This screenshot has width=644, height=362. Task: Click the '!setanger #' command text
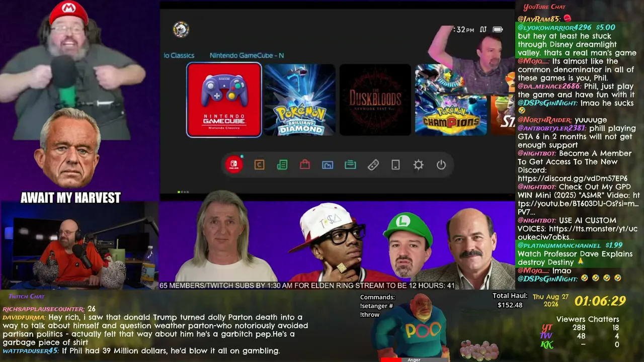click(377, 306)
